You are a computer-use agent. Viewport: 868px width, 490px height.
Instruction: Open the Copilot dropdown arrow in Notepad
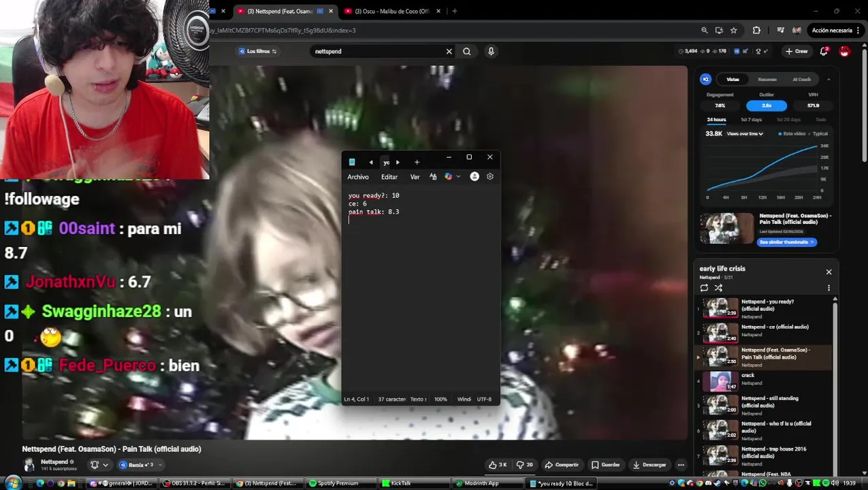click(x=458, y=176)
